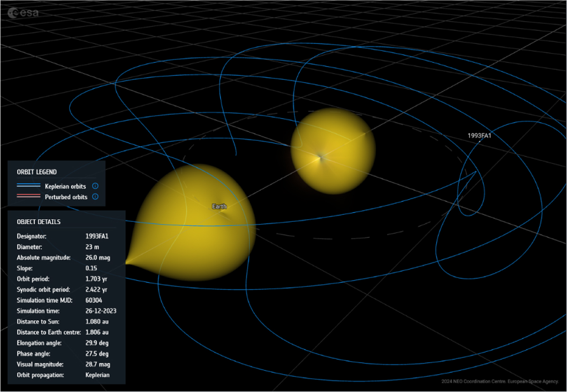Select the Simulation time date 26-12-2023
This screenshot has width=567, height=392.
(x=100, y=311)
